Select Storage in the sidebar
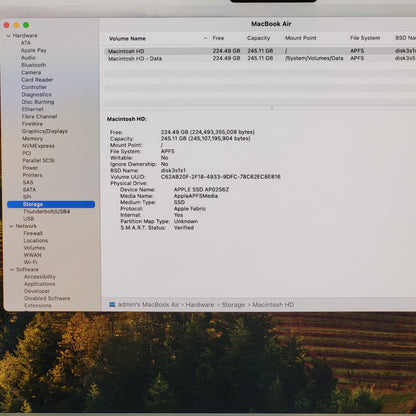The image size is (416, 416). click(51, 204)
